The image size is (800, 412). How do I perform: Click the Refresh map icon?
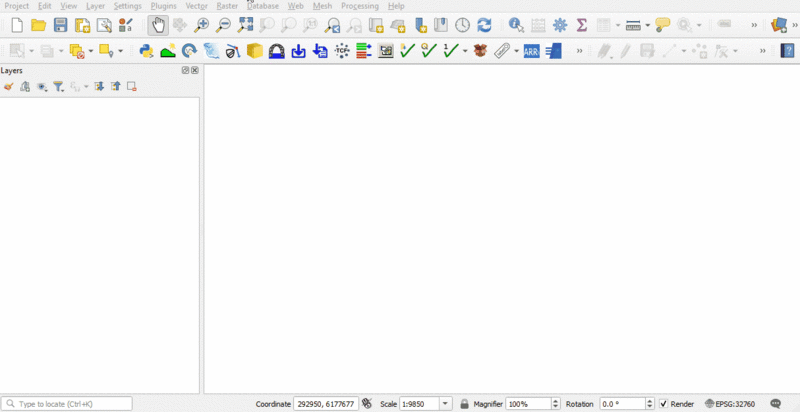tap(484, 25)
